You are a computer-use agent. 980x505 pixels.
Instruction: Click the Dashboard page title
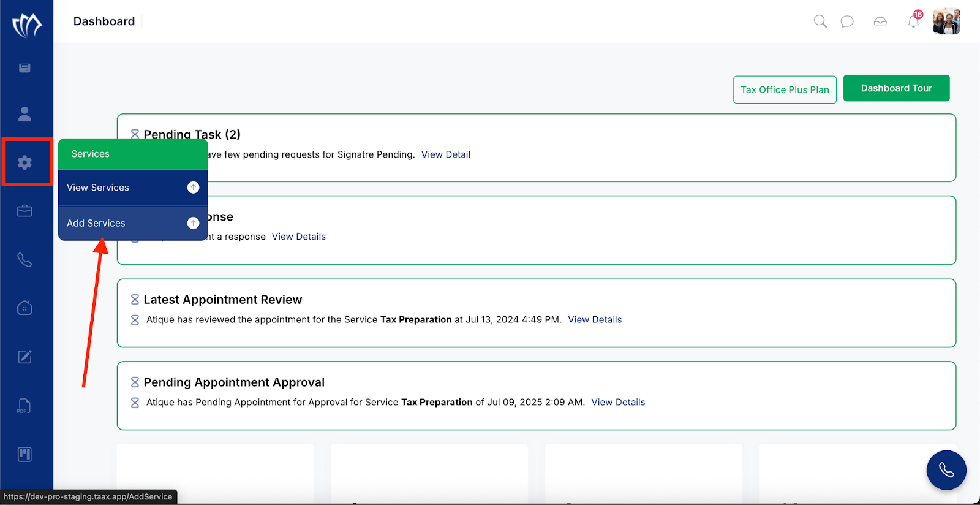(x=104, y=21)
